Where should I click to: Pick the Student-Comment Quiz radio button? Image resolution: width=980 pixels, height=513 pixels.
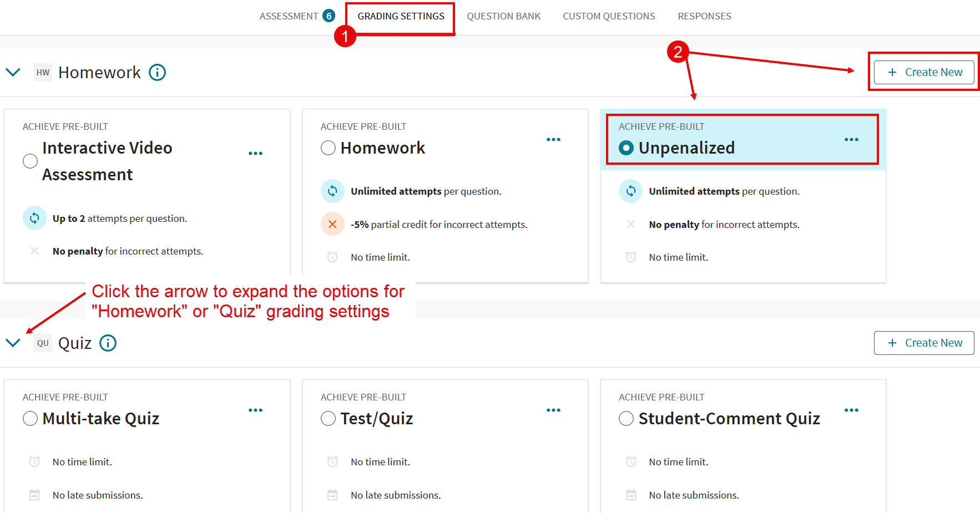626,418
